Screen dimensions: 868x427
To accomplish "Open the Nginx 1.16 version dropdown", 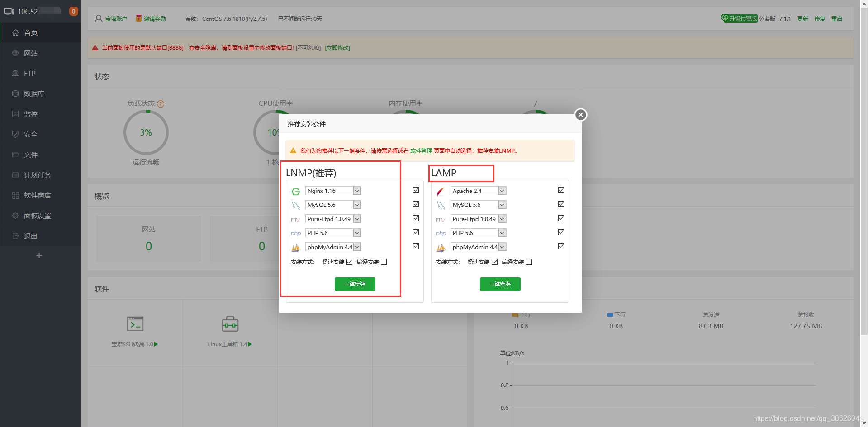I will (x=333, y=191).
